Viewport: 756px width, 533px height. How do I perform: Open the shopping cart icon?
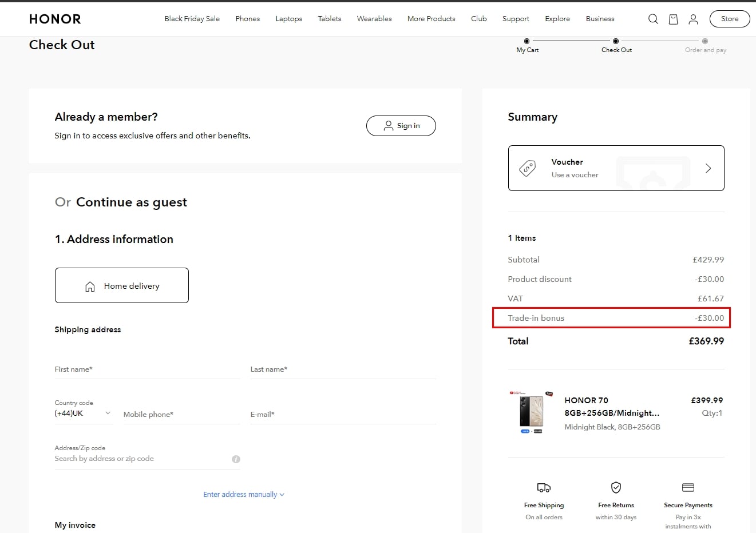(673, 19)
